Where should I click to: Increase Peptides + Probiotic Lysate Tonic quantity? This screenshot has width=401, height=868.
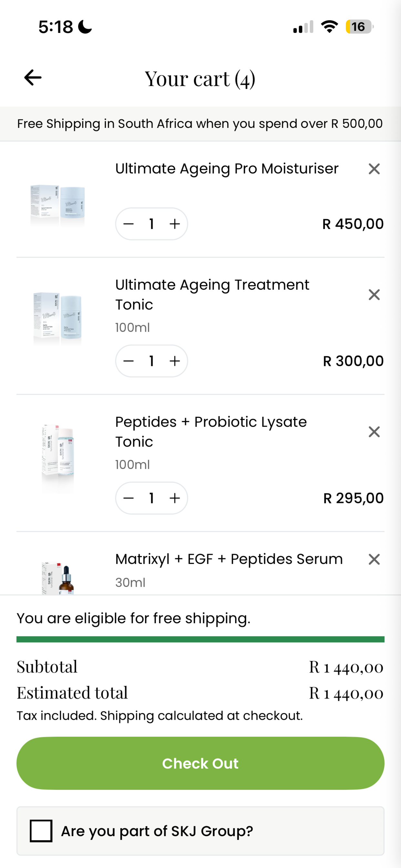[175, 498]
